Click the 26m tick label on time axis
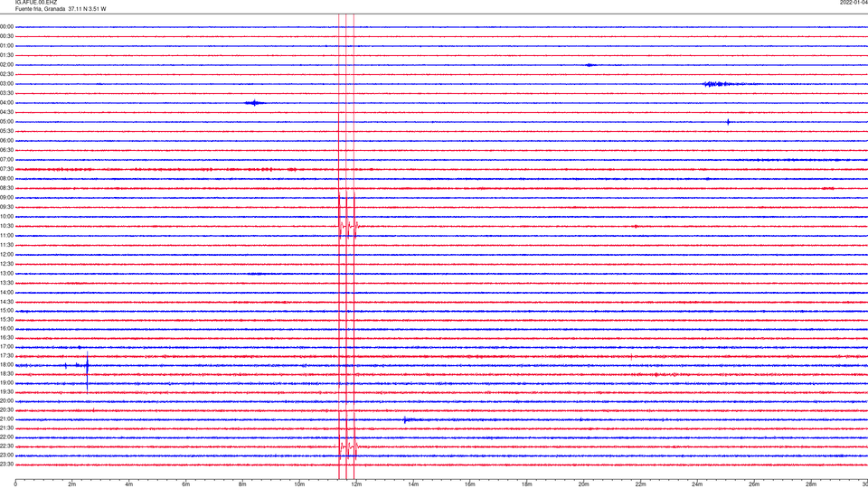This screenshot has width=868, height=488. (754, 484)
